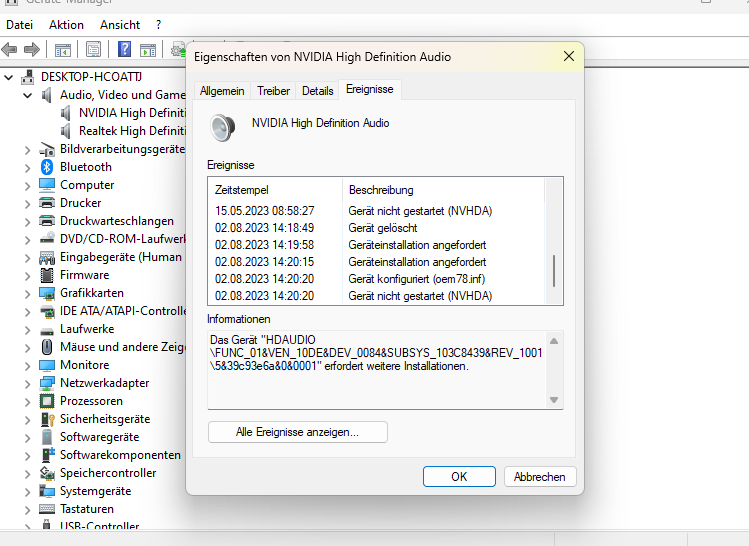
Task: Click the blue Help question mark icon
Action: 124,49
